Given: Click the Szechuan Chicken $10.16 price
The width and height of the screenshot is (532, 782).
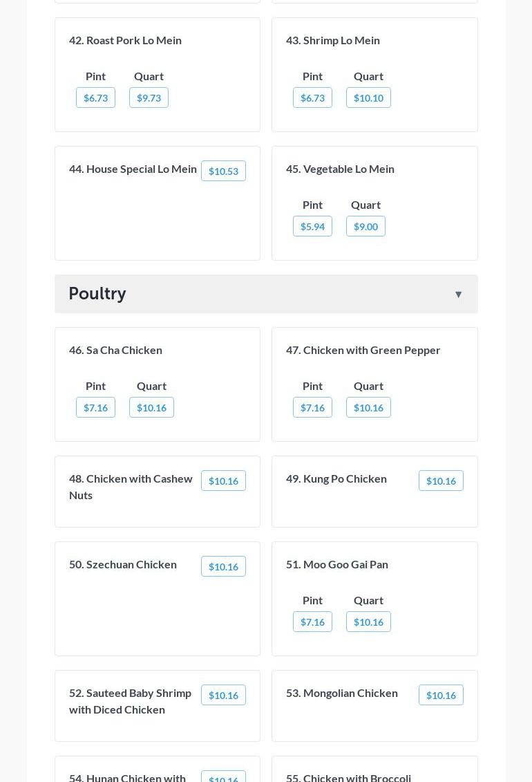Looking at the screenshot, I should (223, 566).
